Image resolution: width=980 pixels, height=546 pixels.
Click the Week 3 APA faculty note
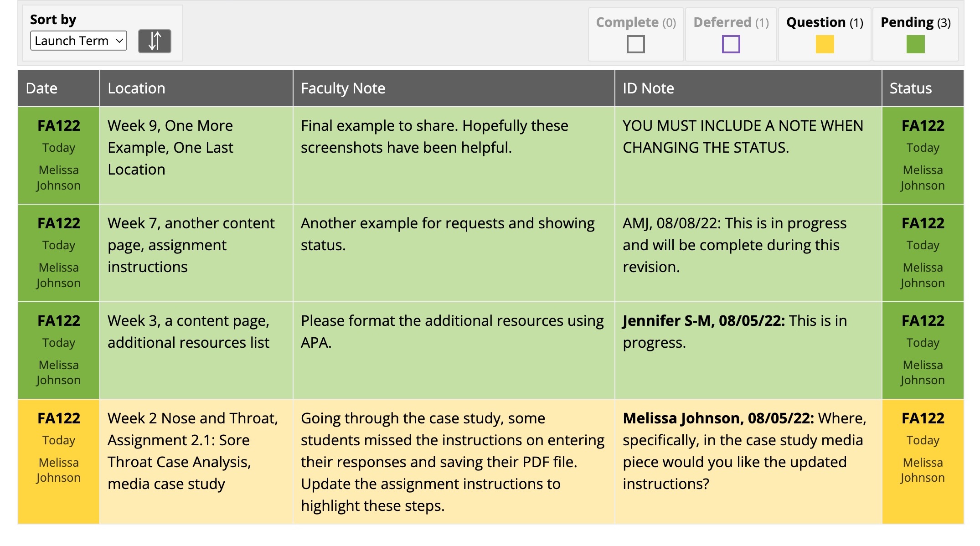coord(452,332)
